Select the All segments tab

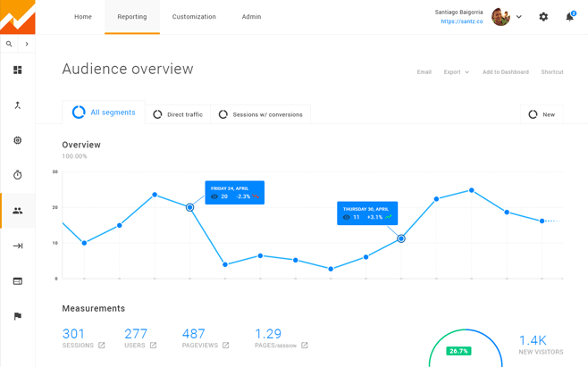point(104,113)
